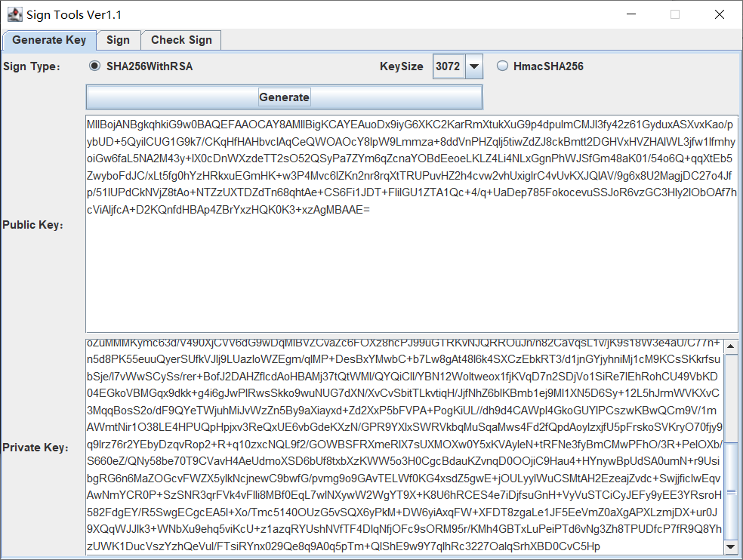743x560 pixels.
Task: Click the KeySize value 3072
Action: coord(449,66)
